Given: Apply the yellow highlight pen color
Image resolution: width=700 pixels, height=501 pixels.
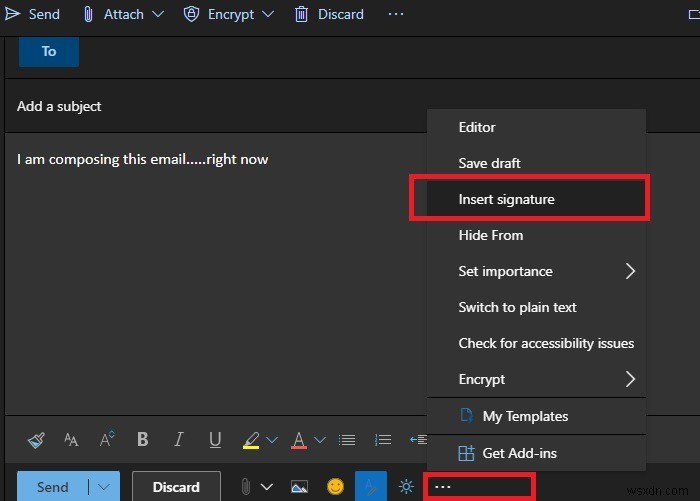Looking at the screenshot, I should tap(251, 440).
